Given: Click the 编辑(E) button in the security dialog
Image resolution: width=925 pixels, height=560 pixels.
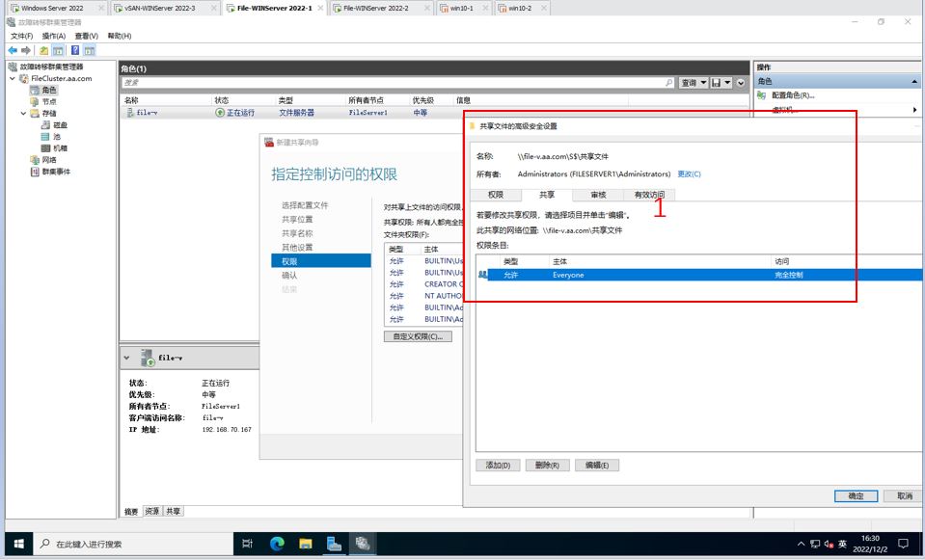Looking at the screenshot, I should point(596,465).
